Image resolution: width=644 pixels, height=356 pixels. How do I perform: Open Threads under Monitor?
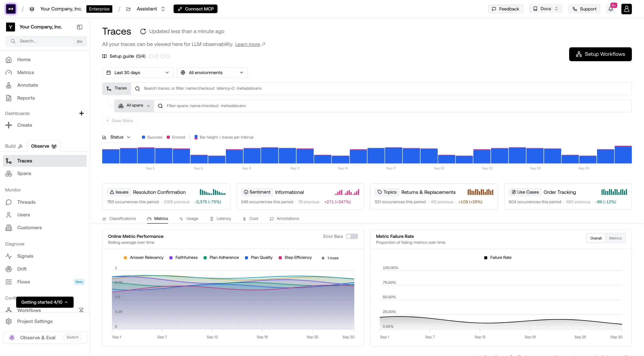45,202
